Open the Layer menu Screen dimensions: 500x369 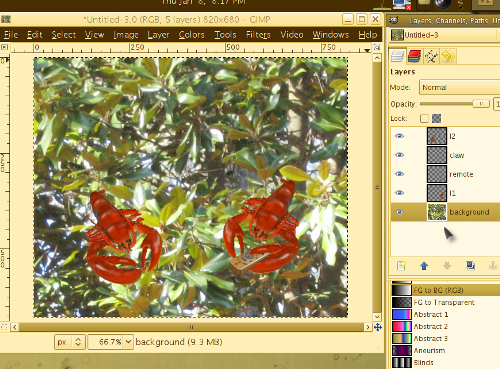[x=158, y=35]
